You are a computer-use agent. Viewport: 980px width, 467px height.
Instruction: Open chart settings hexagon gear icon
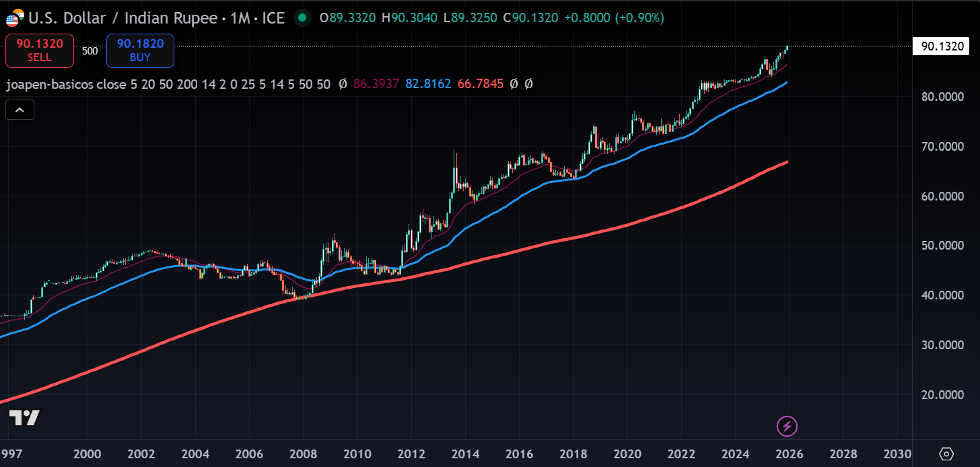(x=946, y=454)
